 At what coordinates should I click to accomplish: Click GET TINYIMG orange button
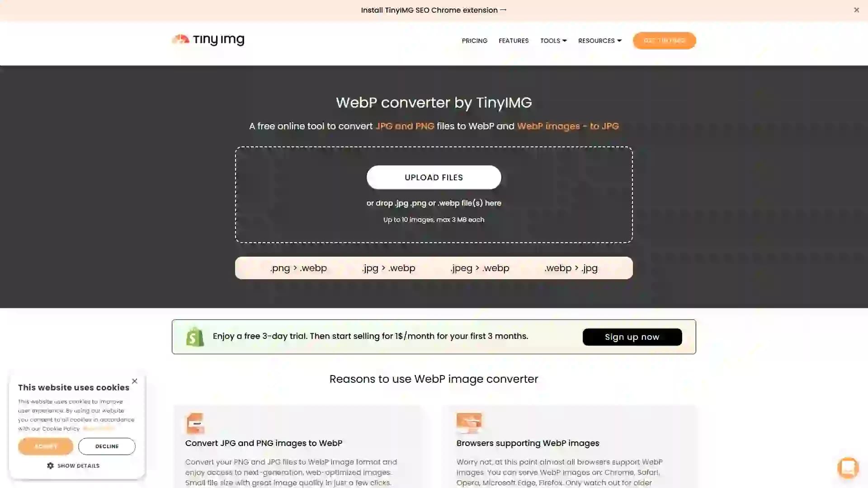tap(664, 41)
